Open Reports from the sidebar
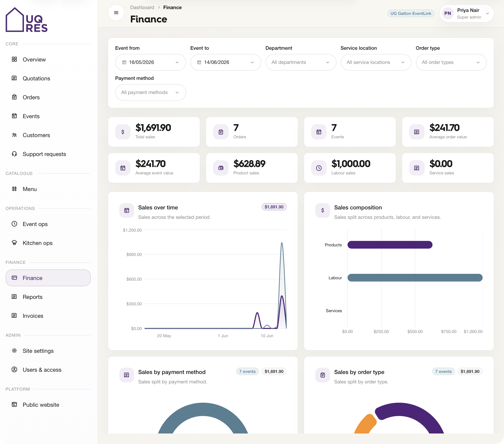The image size is (504, 444). [48, 297]
